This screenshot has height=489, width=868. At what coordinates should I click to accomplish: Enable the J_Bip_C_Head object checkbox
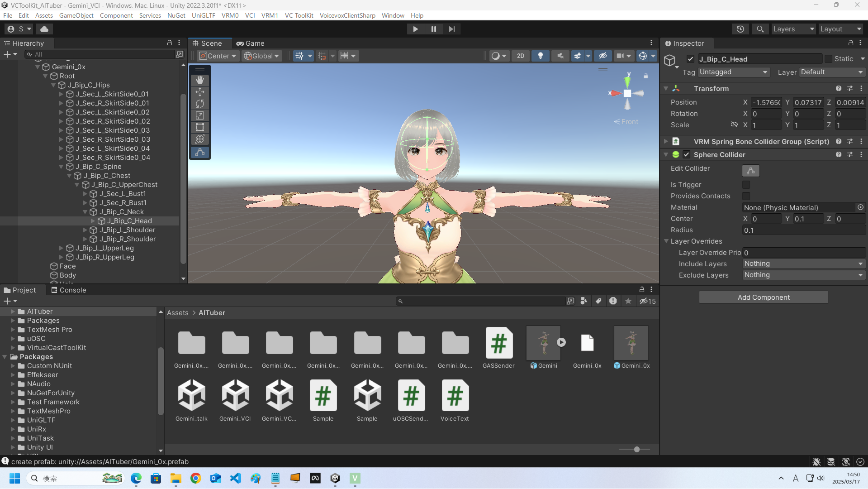click(x=690, y=59)
